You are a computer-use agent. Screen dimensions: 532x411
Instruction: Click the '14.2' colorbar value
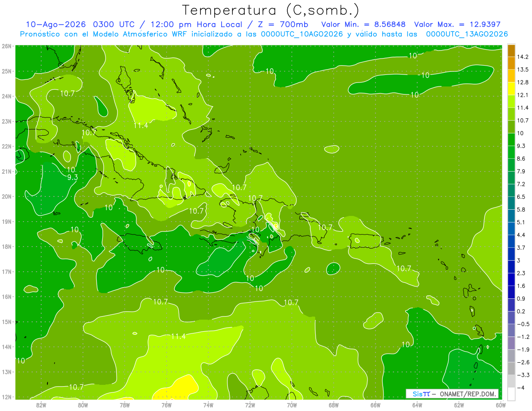click(x=523, y=57)
